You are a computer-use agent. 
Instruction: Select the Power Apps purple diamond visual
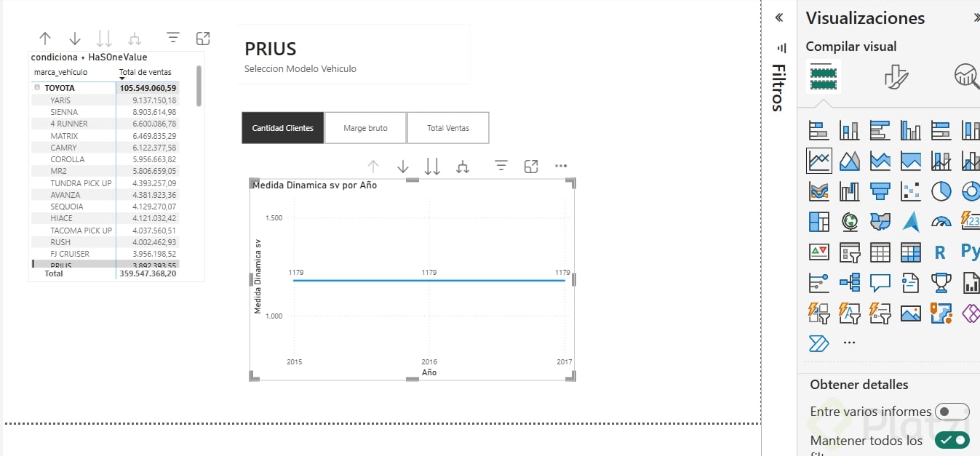971,313
